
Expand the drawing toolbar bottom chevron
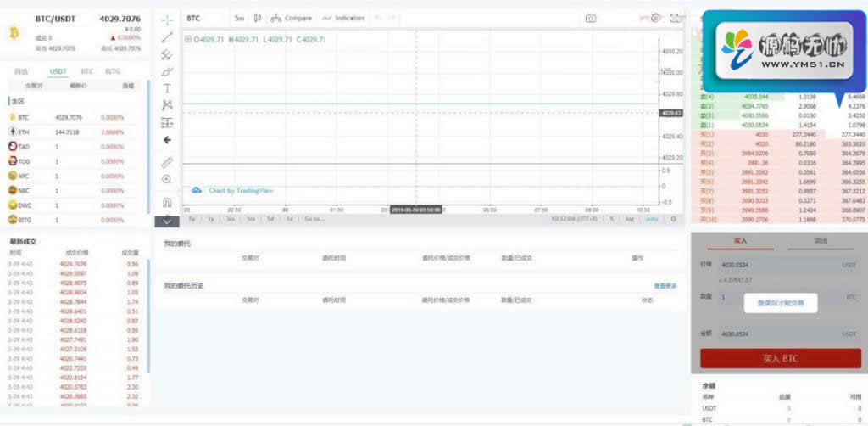[167, 221]
